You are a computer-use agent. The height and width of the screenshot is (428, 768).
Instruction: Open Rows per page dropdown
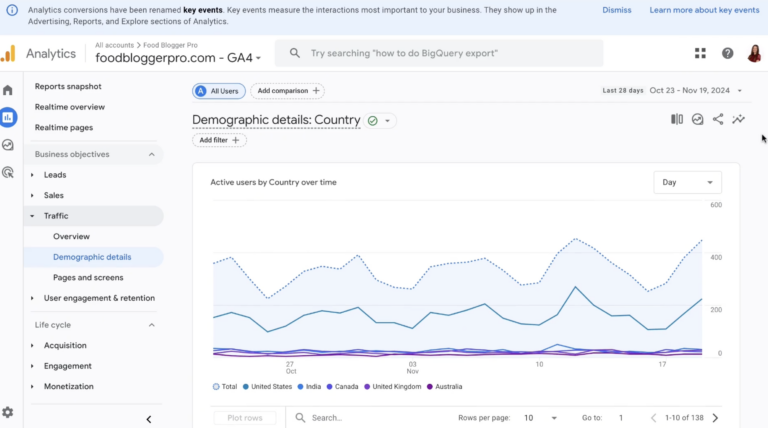(x=540, y=418)
